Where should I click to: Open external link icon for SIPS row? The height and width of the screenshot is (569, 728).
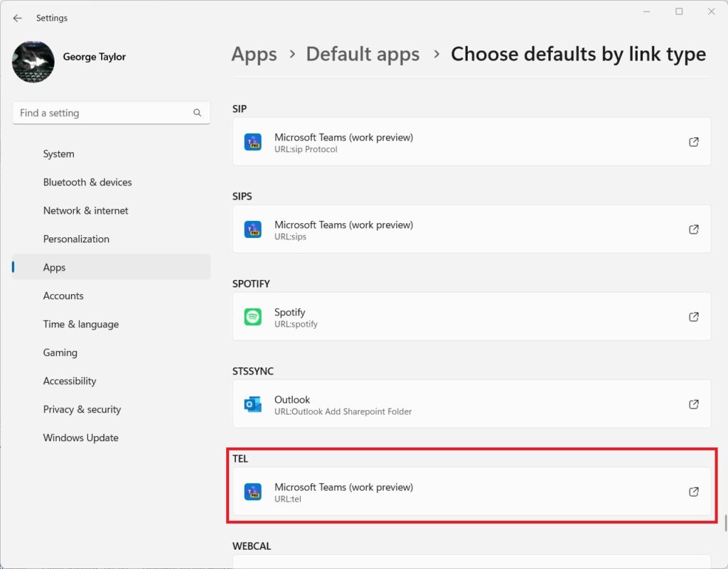click(x=694, y=229)
